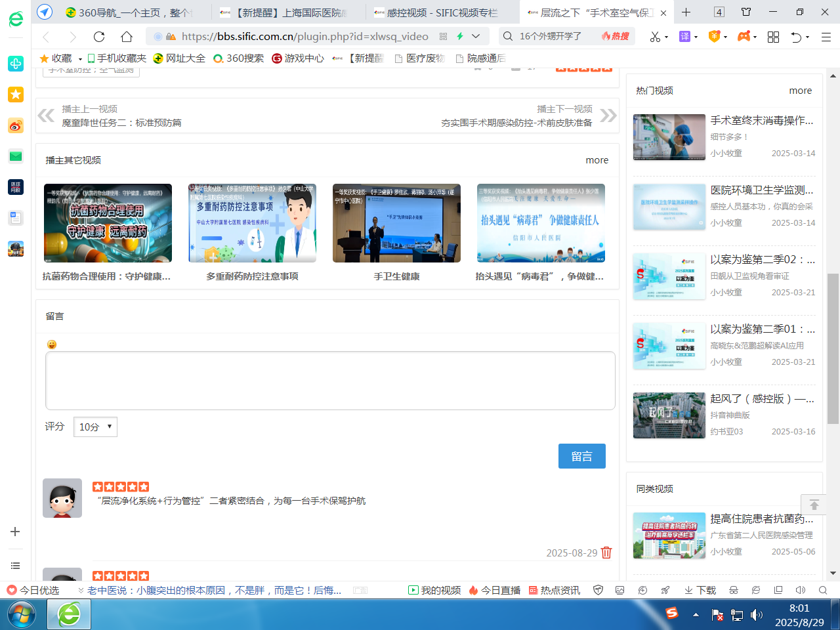The height and width of the screenshot is (630, 840).
Task: Click the grid layout icon in the toolbar
Action: click(773, 37)
